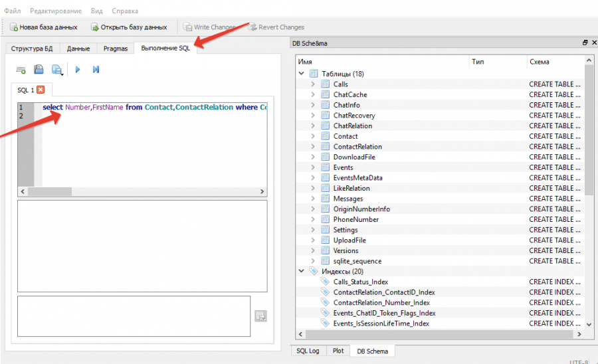Collapse the Таблицы (18) group
598x364 pixels.
302,74
